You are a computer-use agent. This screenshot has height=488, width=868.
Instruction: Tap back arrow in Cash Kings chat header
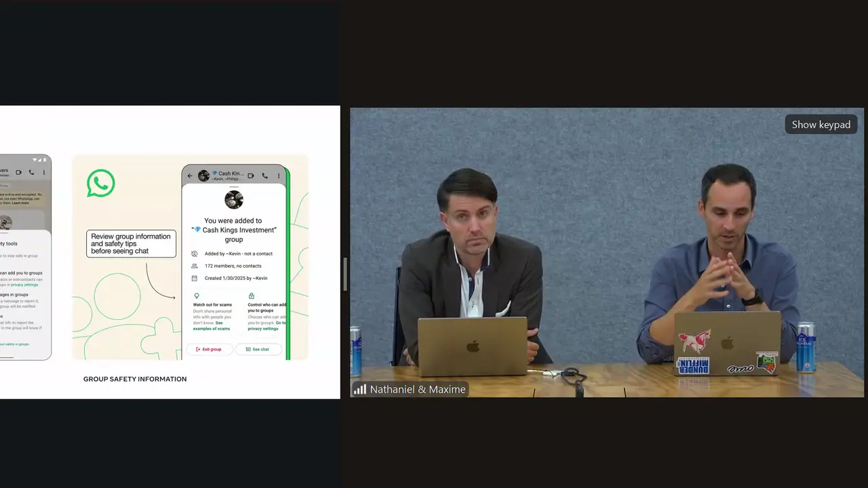click(190, 176)
